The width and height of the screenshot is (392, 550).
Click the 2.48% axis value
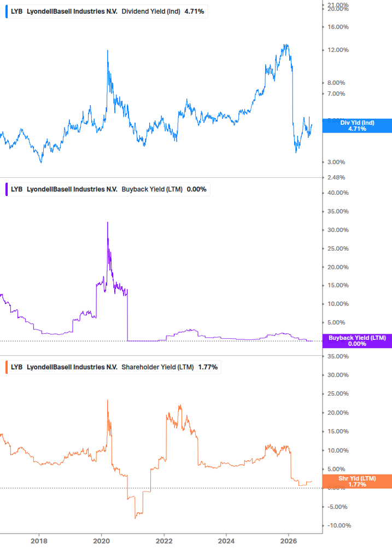pos(336,177)
